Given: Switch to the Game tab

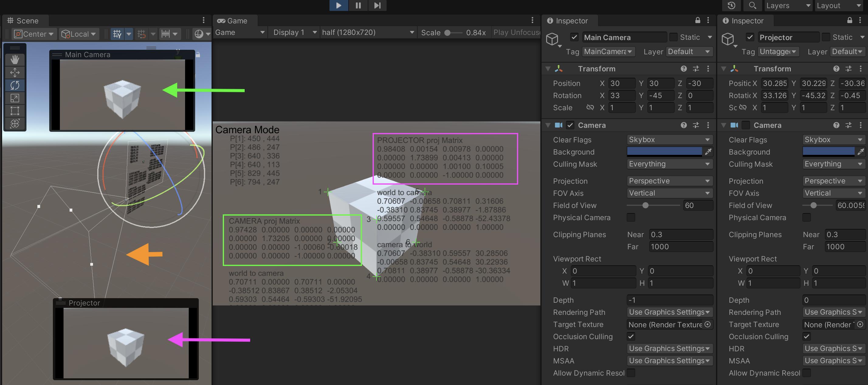Looking at the screenshot, I should (235, 21).
